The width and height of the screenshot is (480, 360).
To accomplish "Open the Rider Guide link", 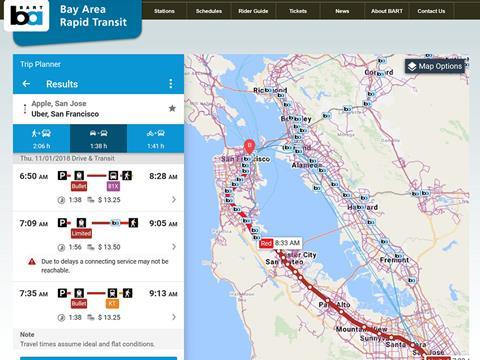I will 253,11.
